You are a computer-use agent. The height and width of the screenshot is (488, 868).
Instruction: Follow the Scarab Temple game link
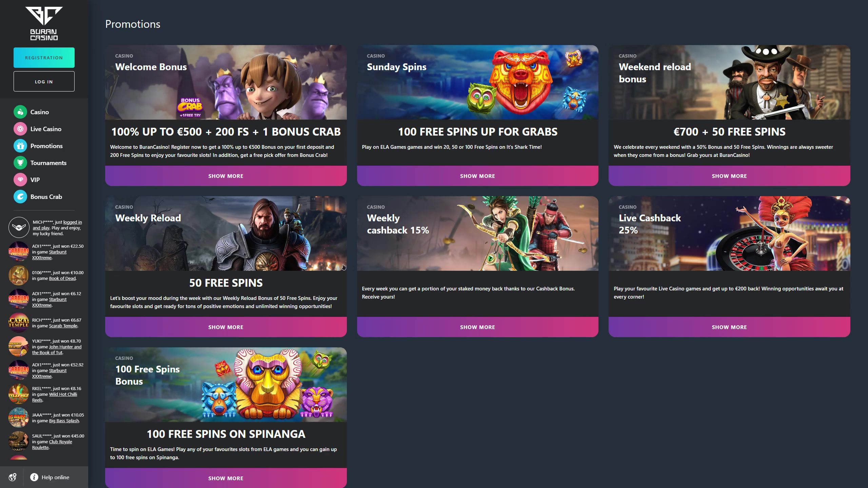click(63, 326)
